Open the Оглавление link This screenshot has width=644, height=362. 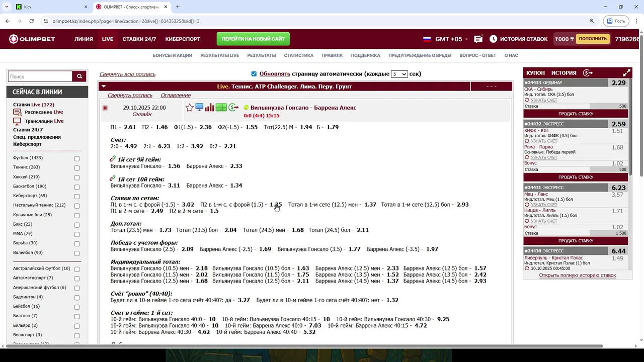point(176,95)
